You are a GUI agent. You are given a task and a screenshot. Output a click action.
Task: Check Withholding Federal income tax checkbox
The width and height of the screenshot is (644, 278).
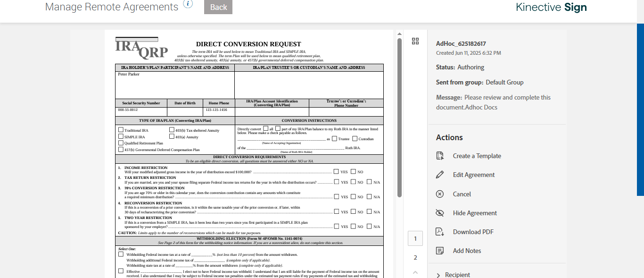point(121,254)
